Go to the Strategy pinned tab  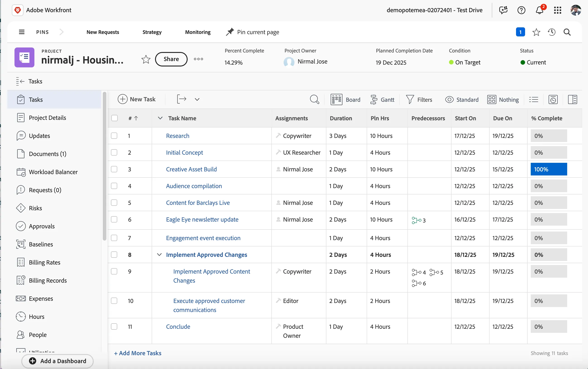click(x=152, y=32)
